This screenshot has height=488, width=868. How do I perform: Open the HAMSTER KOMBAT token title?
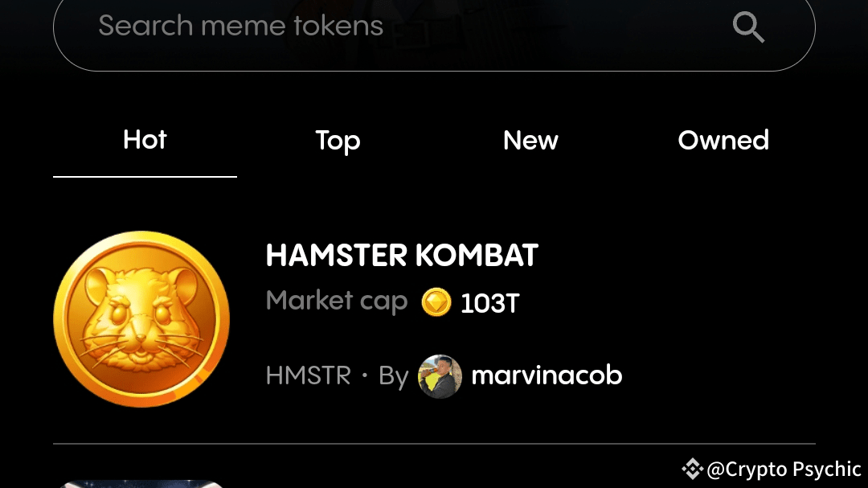point(402,256)
